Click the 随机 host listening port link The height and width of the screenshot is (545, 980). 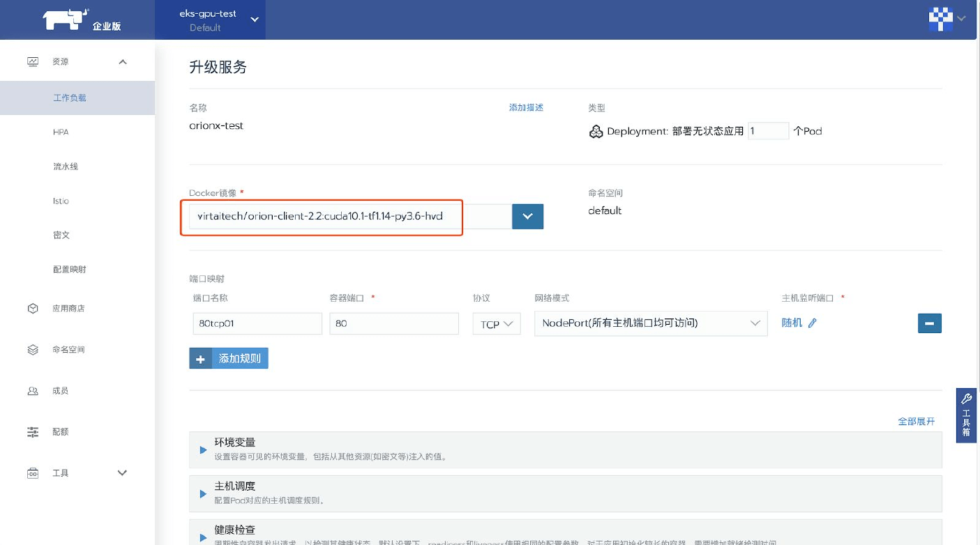(792, 323)
